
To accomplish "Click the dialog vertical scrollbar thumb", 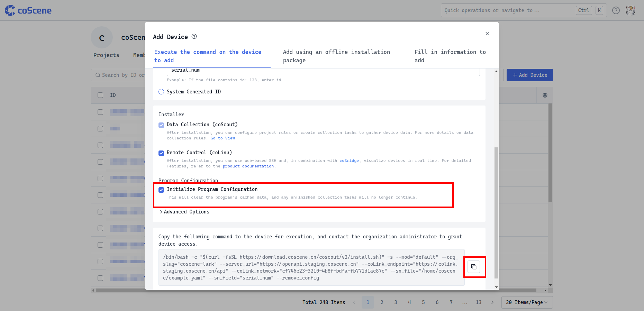I will point(496,213).
